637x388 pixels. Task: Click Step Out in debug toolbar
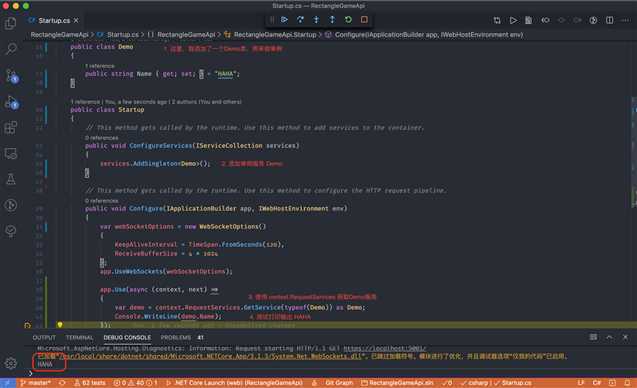[332, 20]
